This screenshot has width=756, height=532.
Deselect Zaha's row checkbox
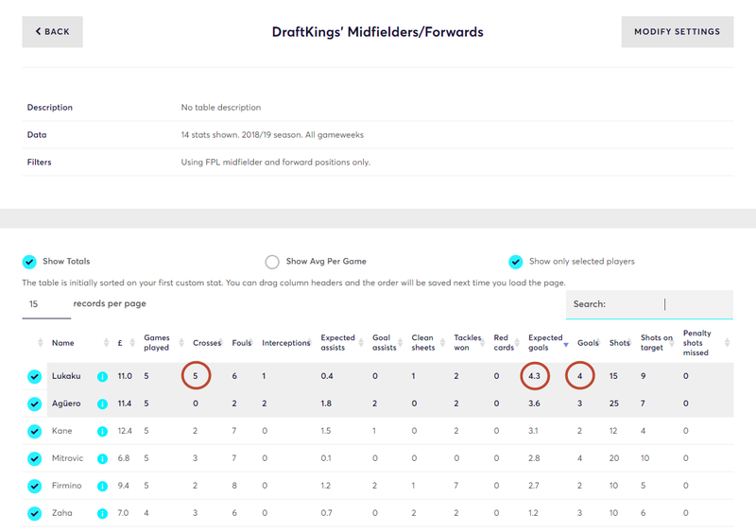coord(34,514)
